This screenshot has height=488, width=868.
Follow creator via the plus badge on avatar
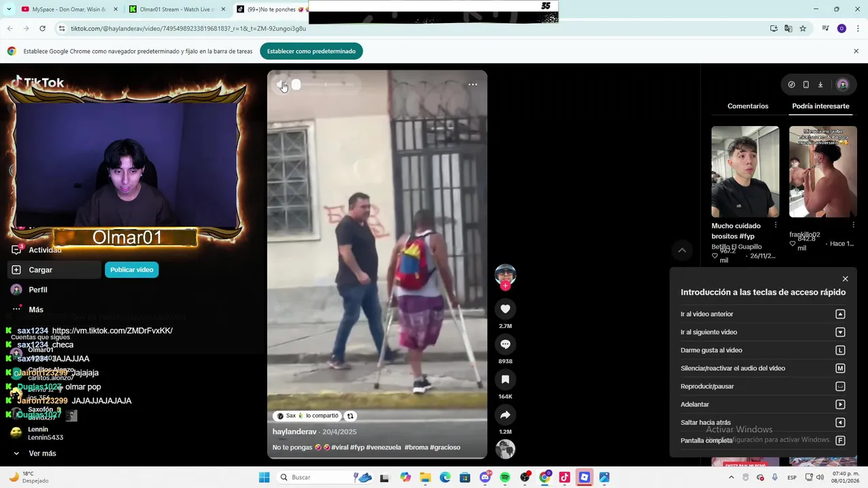[505, 285]
